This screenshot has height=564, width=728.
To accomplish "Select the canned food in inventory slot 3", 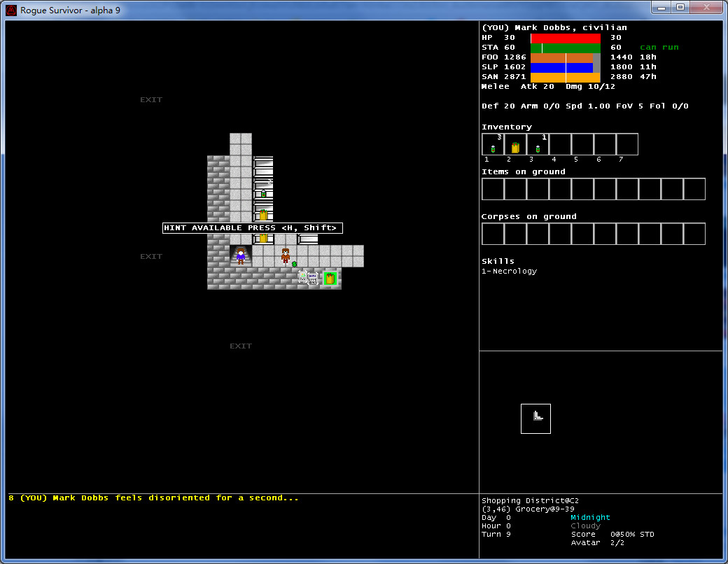I will point(538,144).
